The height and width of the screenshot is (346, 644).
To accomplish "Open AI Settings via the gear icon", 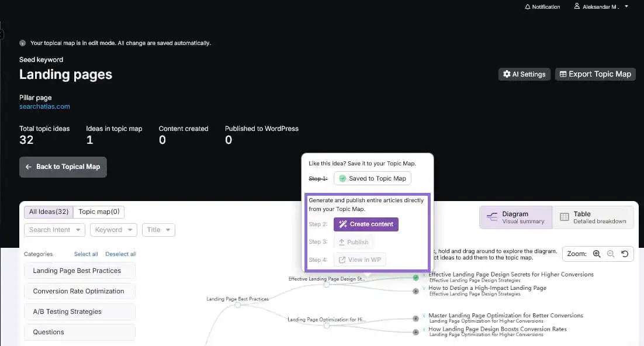I will pyautogui.click(x=507, y=74).
